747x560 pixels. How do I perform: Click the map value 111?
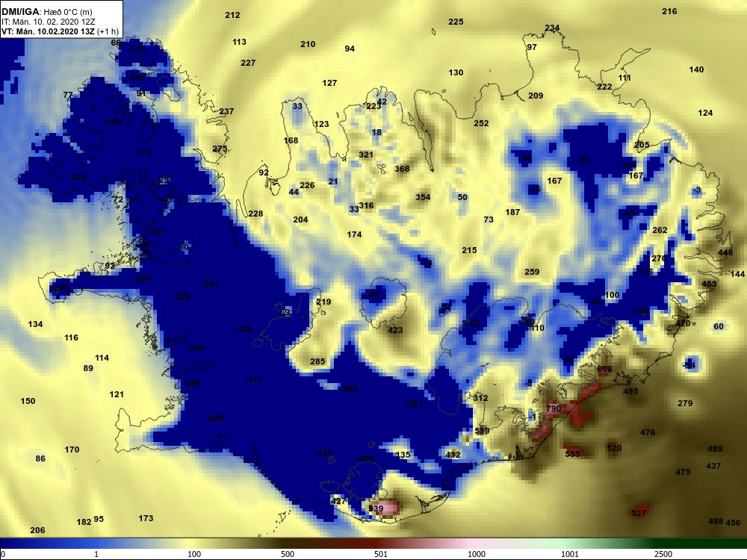click(624, 78)
